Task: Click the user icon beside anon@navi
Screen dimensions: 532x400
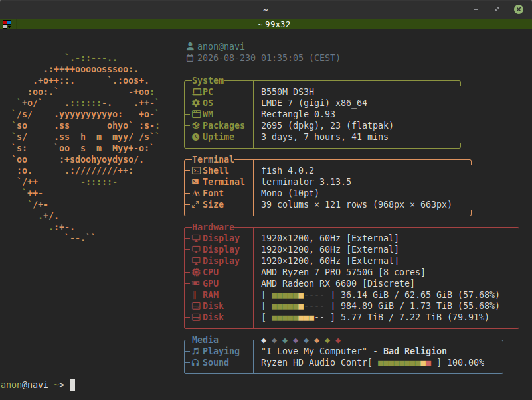Action: (190, 46)
